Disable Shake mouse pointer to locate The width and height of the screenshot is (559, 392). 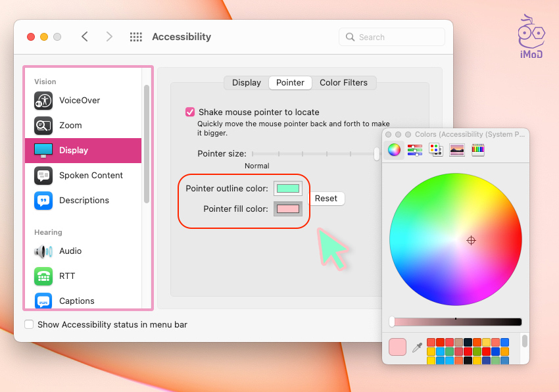coord(190,112)
